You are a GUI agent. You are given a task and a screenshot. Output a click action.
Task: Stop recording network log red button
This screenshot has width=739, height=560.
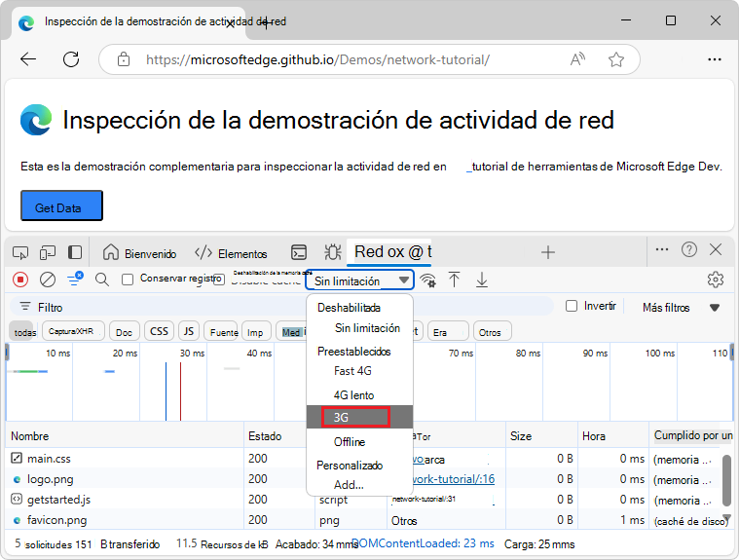tap(20, 280)
